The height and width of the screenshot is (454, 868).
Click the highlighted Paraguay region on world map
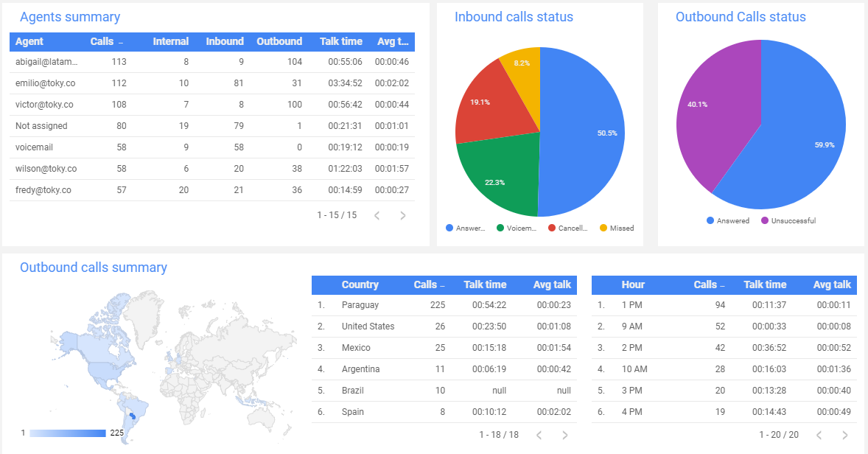click(133, 416)
